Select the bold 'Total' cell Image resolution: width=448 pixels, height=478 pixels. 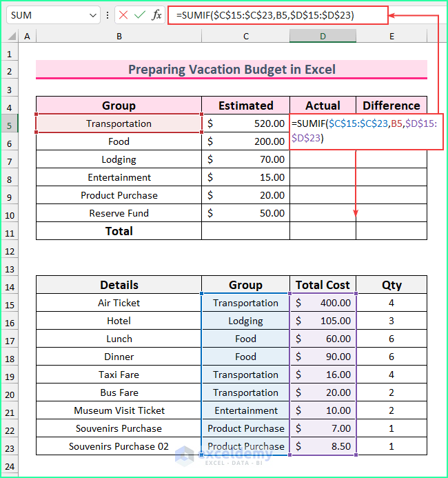click(x=119, y=231)
